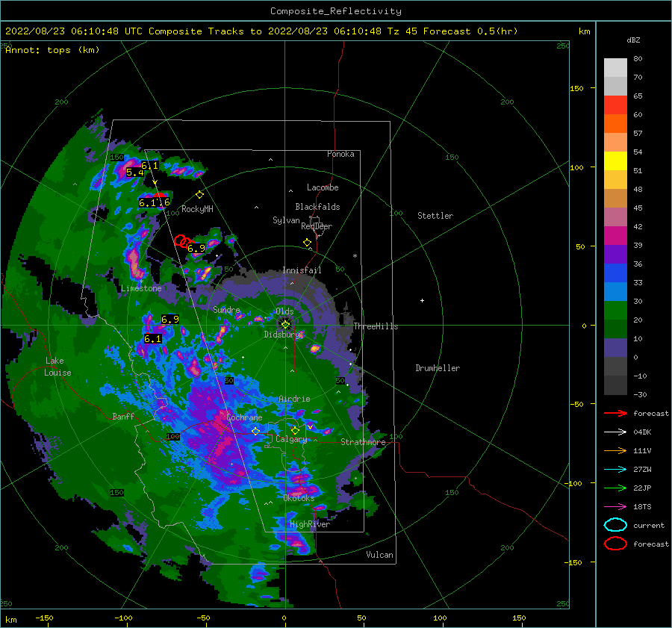Click the Drumheller city label
The width and height of the screenshot is (672, 628).
(x=438, y=368)
